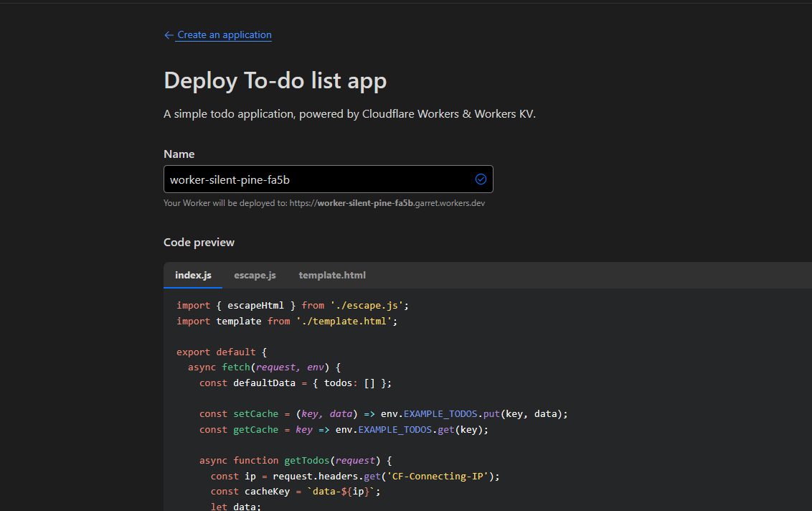Click the "export default" code line

tap(221, 352)
